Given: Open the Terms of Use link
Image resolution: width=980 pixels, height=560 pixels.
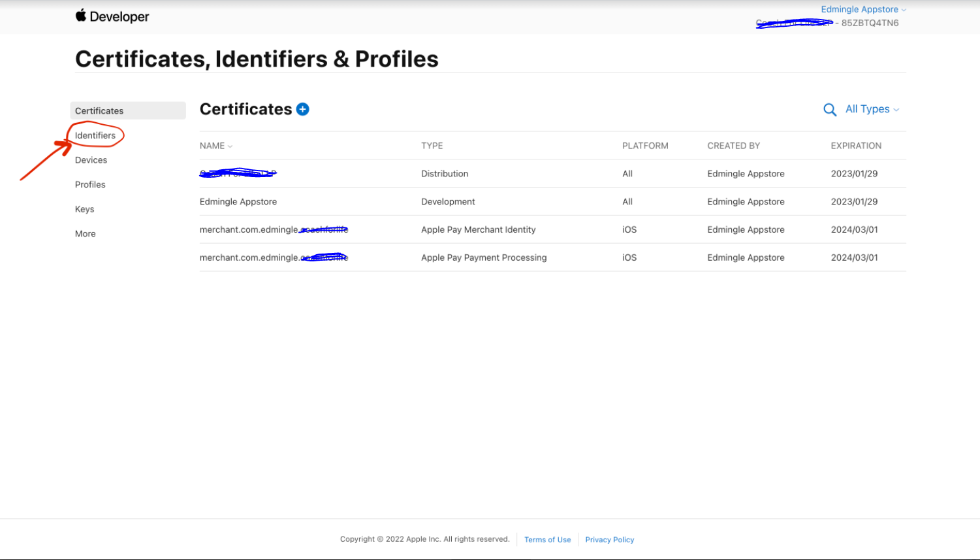Looking at the screenshot, I should click(x=547, y=540).
